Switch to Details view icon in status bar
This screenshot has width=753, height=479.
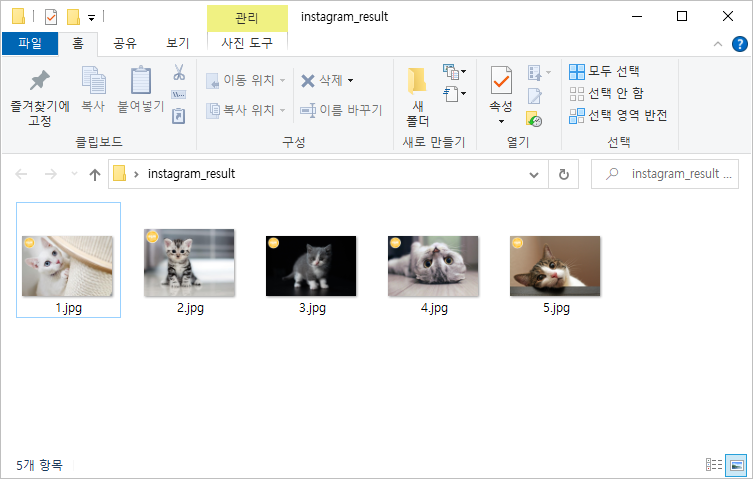(x=714, y=465)
